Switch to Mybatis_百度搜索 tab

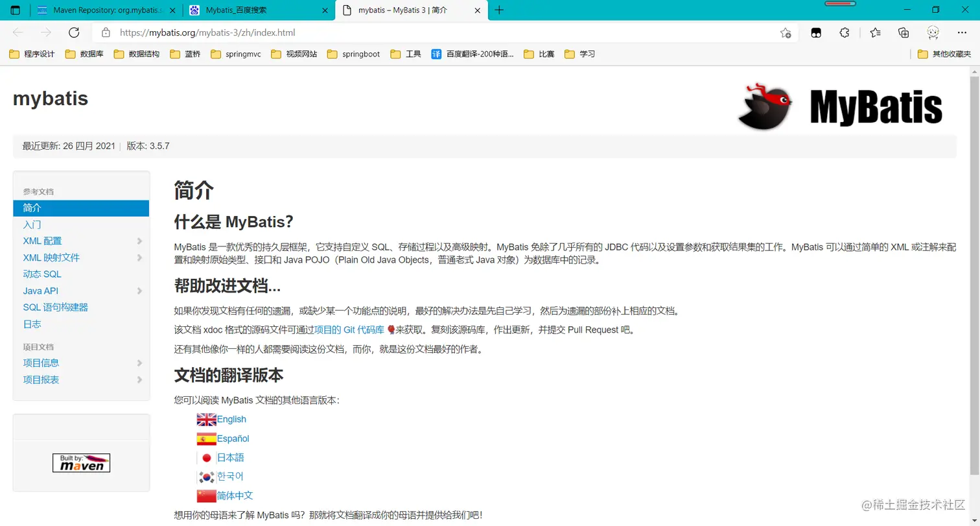[x=259, y=10]
